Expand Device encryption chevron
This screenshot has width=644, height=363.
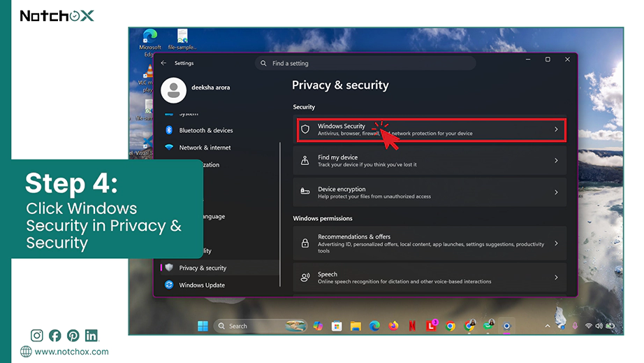coord(556,192)
